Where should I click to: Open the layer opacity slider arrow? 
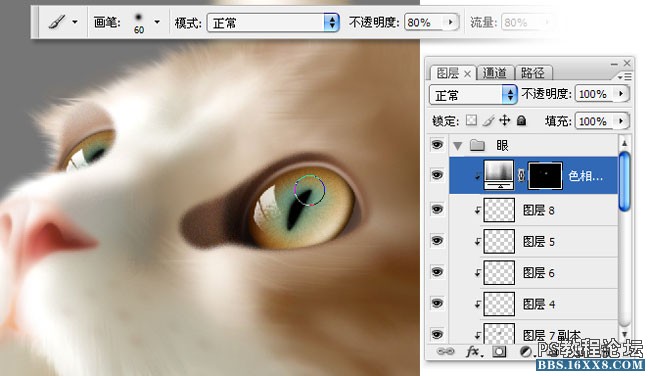pos(621,94)
